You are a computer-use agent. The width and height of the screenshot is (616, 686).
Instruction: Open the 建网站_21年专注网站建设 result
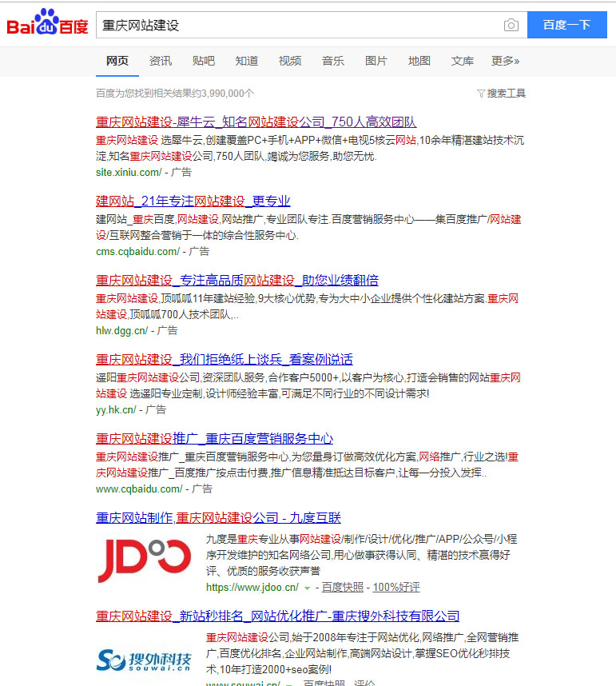tap(193, 201)
